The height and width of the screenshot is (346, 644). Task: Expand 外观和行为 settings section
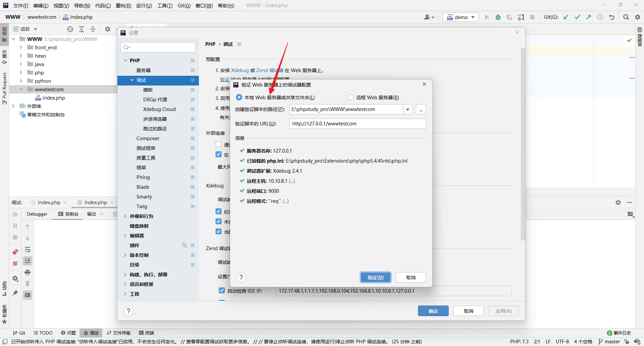pyautogui.click(x=125, y=216)
